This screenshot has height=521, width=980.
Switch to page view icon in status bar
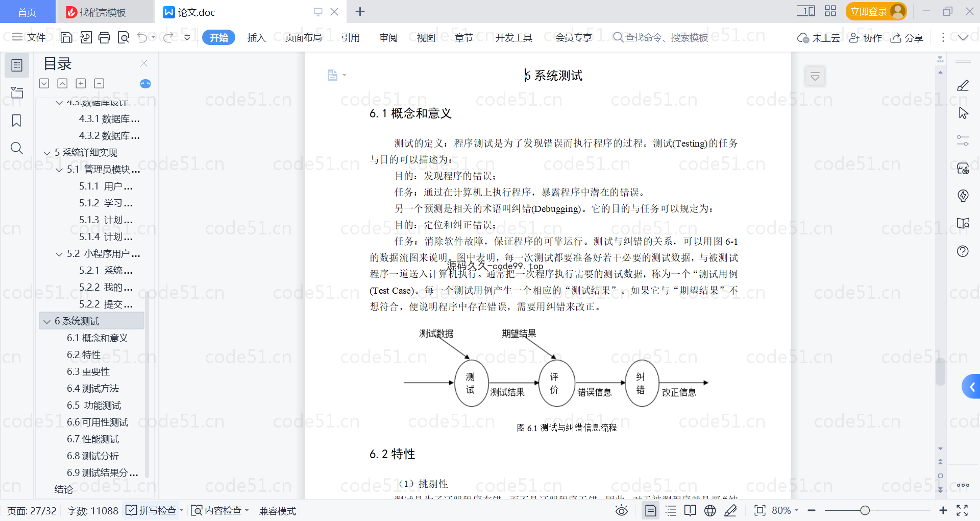(x=650, y=510)
